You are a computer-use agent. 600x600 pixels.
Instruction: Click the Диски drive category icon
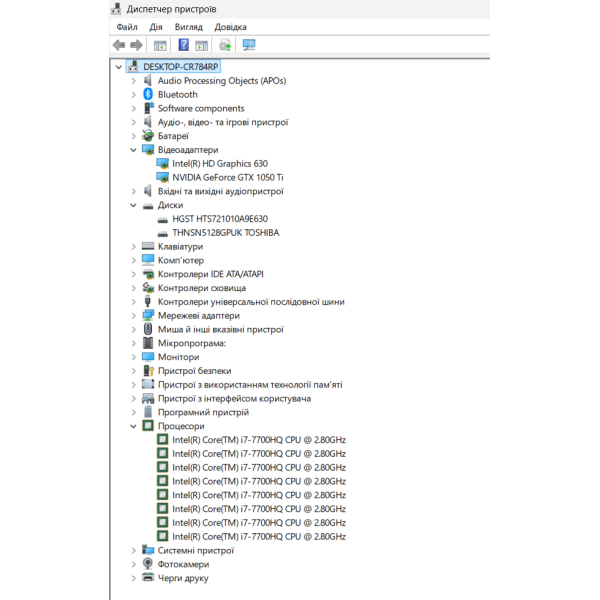click(148, 206)
